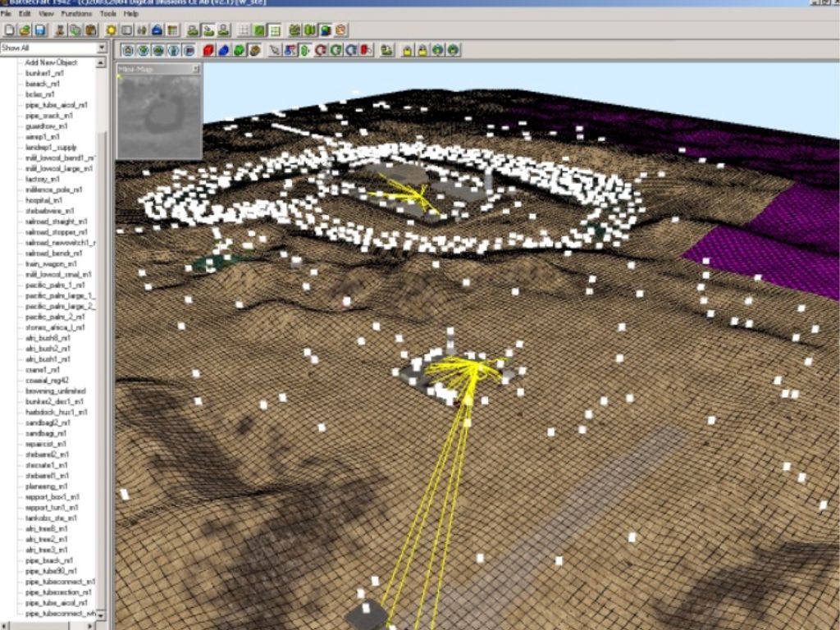Click the Mini-Map terrain thumbnail
840x630 pixels.
pos(158,115)
